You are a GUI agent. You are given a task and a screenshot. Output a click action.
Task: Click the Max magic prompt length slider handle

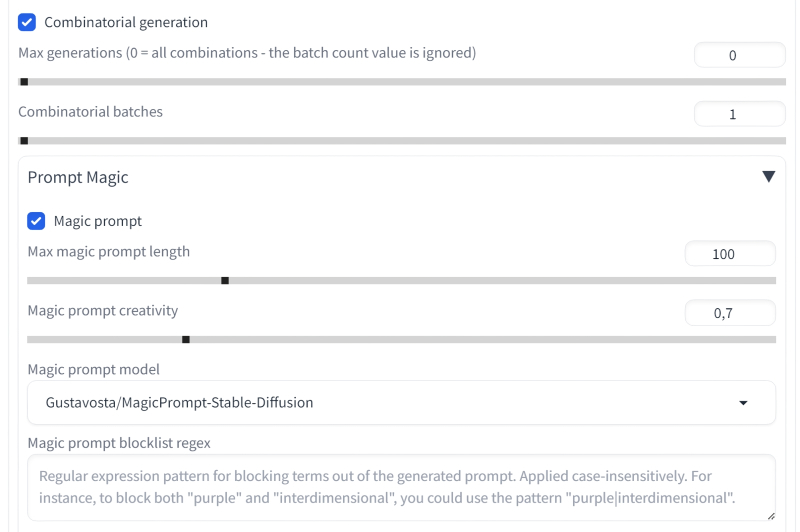pos(225,281)
